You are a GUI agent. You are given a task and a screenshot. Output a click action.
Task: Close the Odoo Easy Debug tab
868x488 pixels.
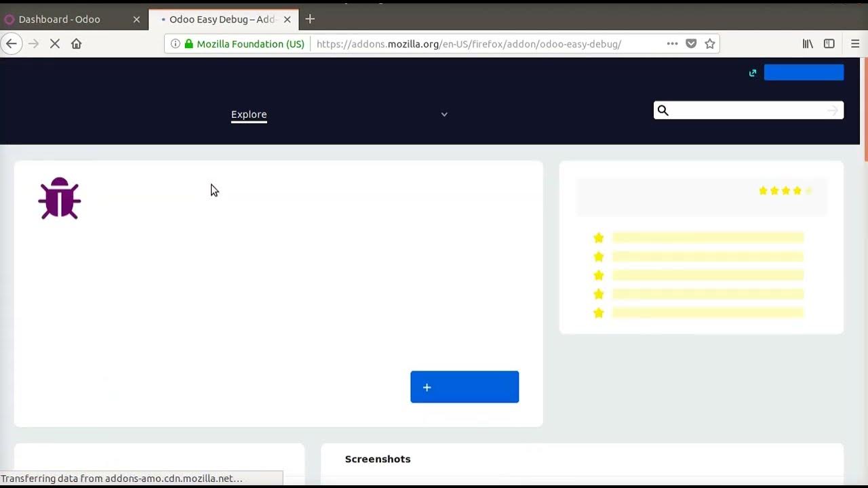[287, 19]
